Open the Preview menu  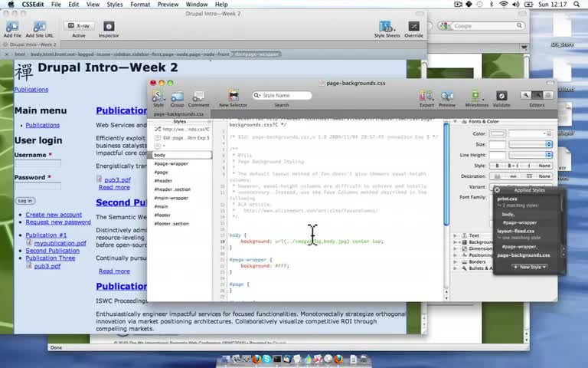[168, 5]
